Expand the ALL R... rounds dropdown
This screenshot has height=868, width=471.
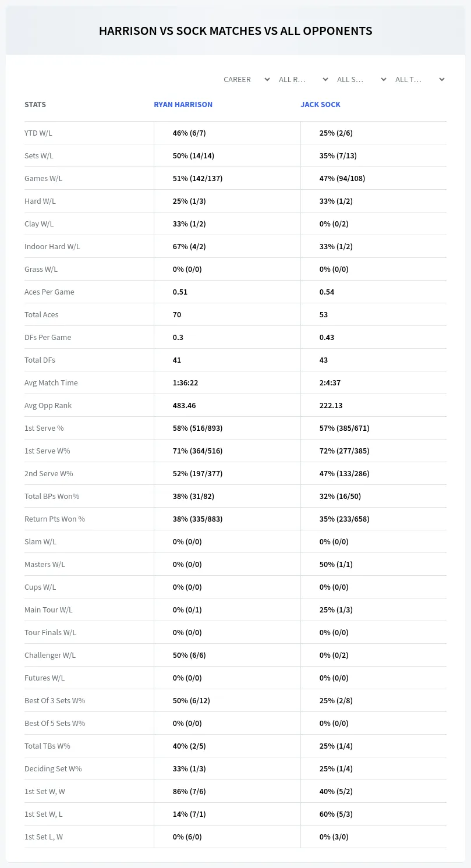(304, 79)
